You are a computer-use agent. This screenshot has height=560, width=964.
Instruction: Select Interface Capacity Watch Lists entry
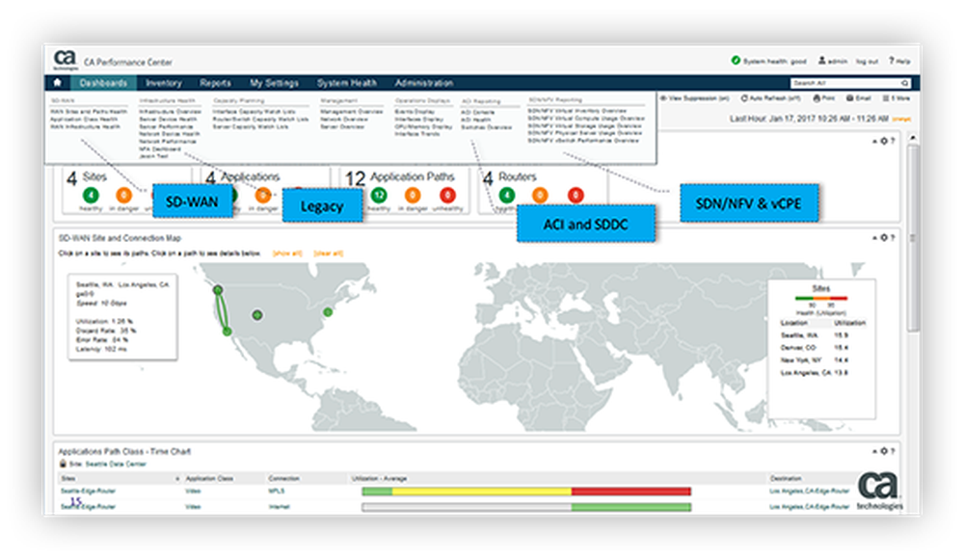254,112
